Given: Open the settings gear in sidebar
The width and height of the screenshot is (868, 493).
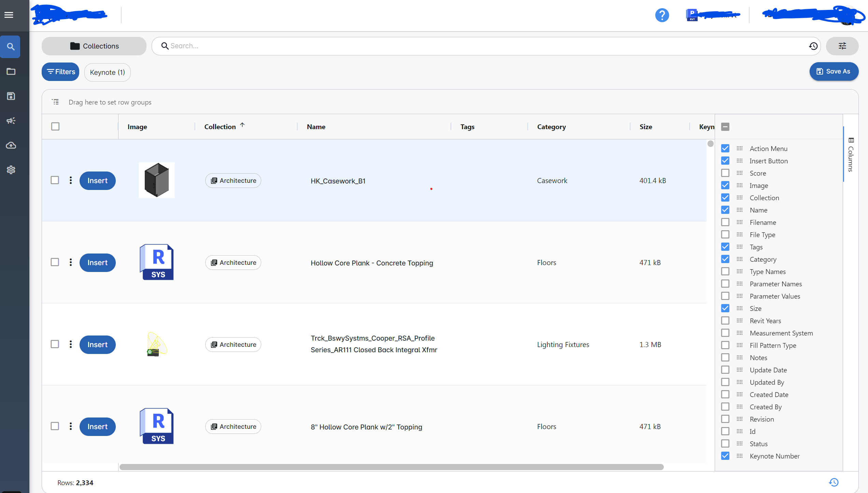Looking at the screenshot, I should coord(11,170).
